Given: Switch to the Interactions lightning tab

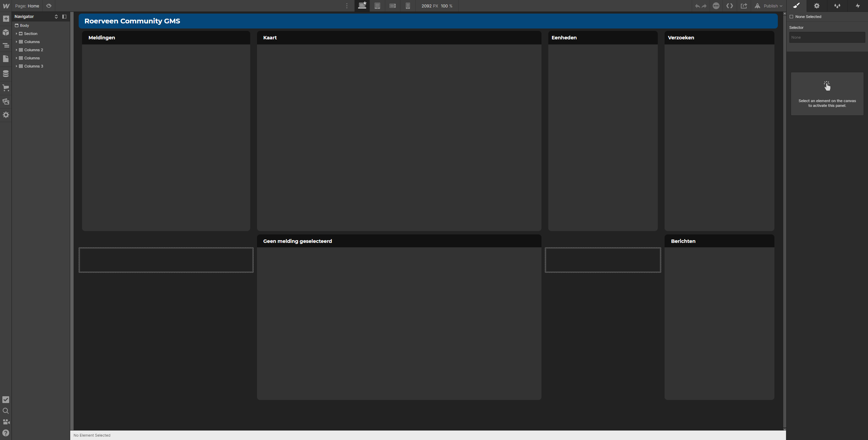Looking at the screenshot, I should pyautogui.click(x=857, y=6).
